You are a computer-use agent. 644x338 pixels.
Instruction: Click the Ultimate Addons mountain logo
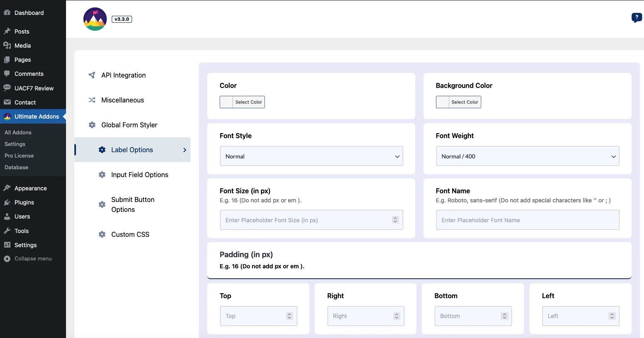(x=95, y=19)
